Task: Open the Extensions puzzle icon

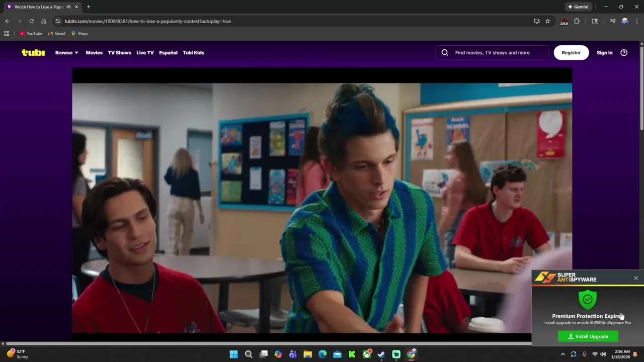Action: [577, 21]
